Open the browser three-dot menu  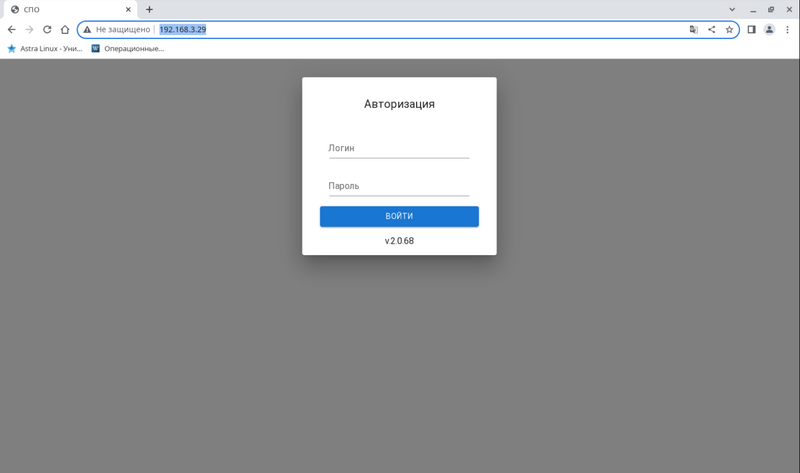coord(787,30)
